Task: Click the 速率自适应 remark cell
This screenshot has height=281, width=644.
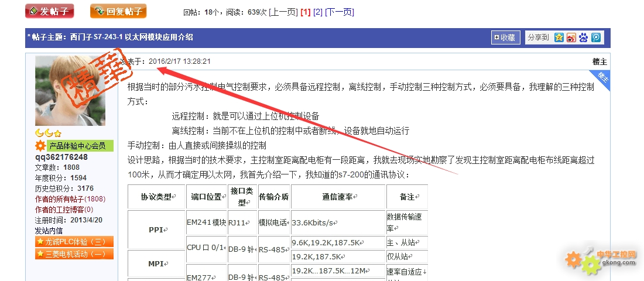Action: coord(407,272)
